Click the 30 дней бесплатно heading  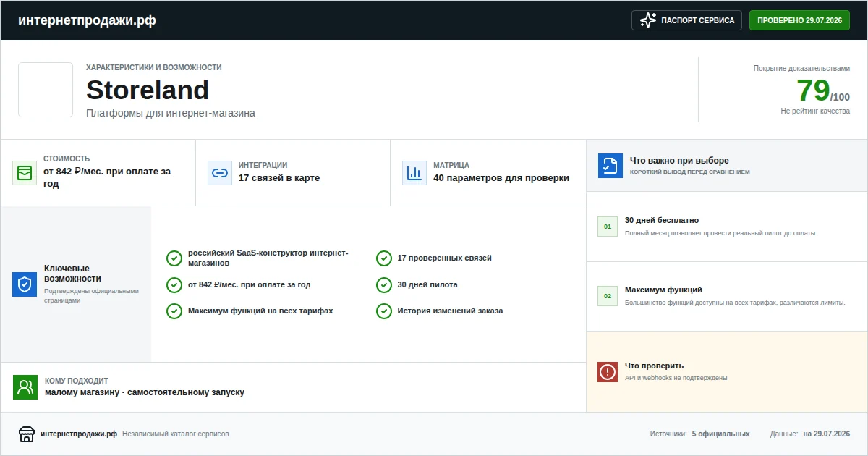pos(662,220)
